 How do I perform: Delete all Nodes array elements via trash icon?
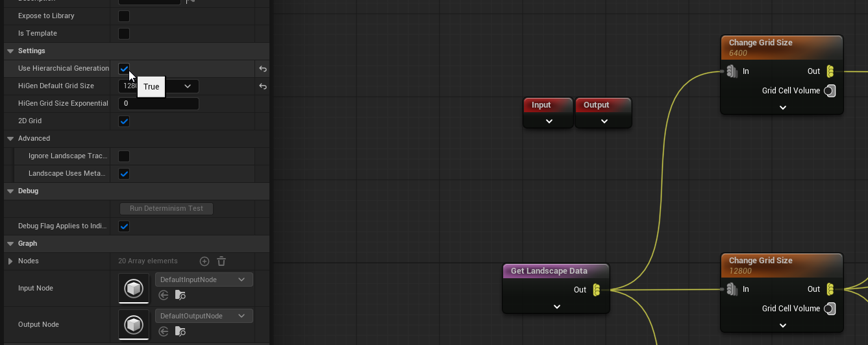(x=221, y=261)
